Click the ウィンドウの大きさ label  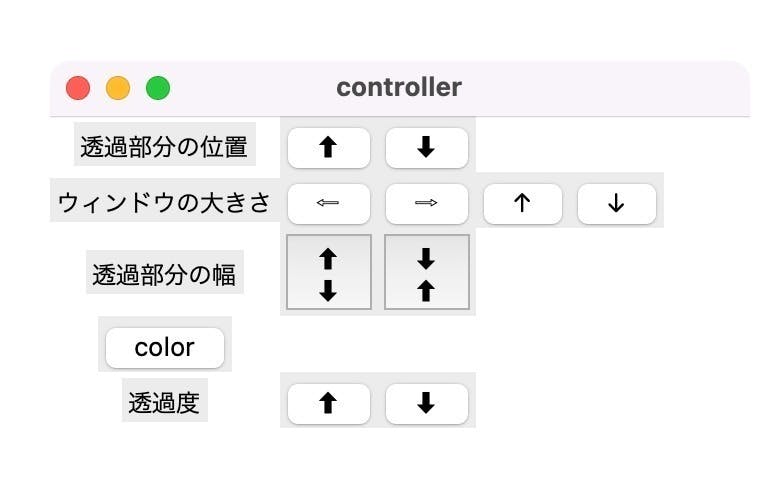pos(165,200)
